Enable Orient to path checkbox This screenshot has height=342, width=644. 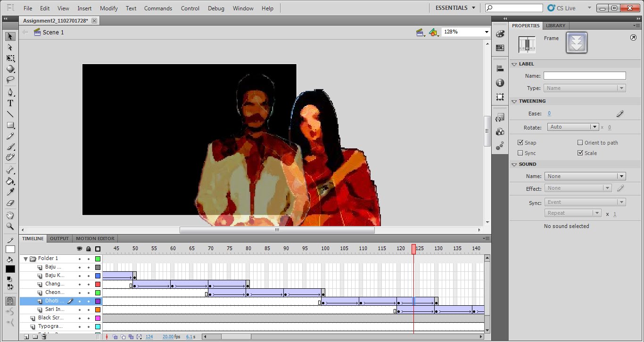[x=580, y=143]
